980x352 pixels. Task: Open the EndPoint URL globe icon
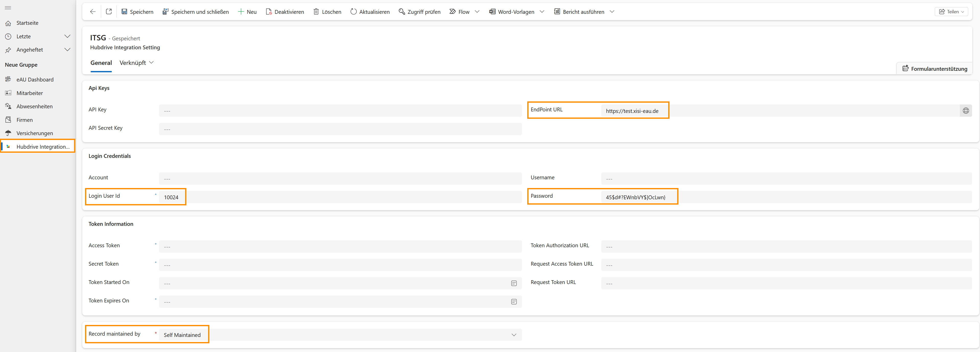(965, 111)
